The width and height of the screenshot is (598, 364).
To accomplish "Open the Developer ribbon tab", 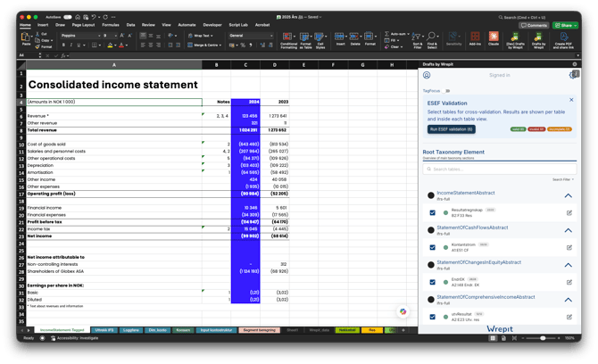I will (x=212, y=25).
